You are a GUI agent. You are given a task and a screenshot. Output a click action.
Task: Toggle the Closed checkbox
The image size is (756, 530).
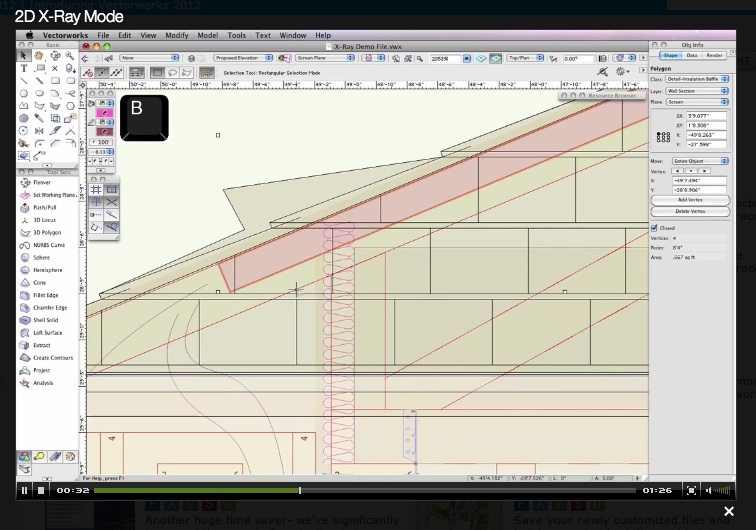(654, 228)
